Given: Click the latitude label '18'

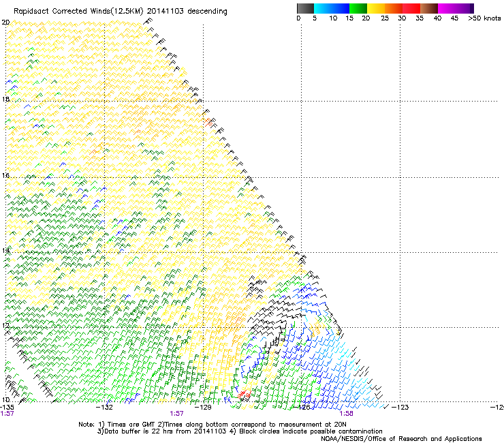Looking at the screenshot, I should (x=5, y=99).
